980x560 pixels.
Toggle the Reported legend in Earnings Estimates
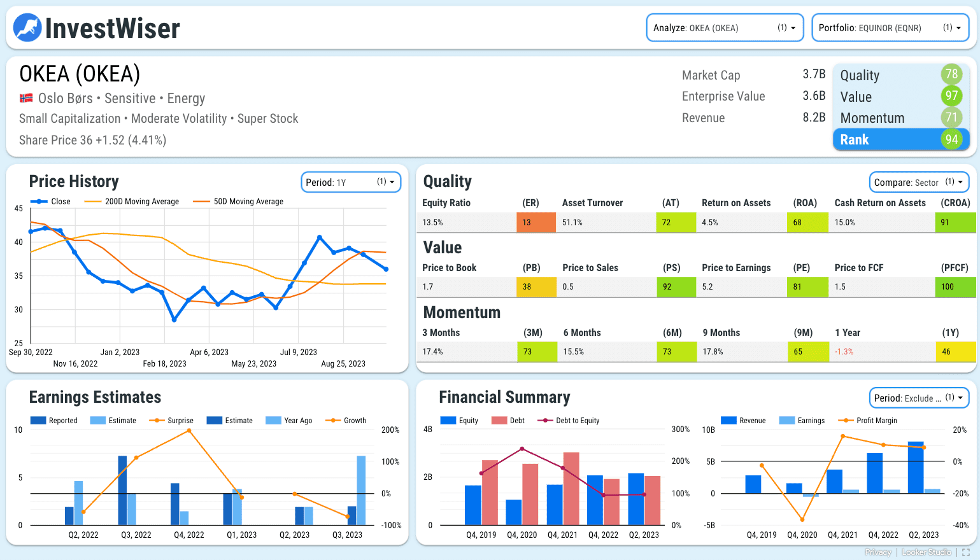[54, 421]
